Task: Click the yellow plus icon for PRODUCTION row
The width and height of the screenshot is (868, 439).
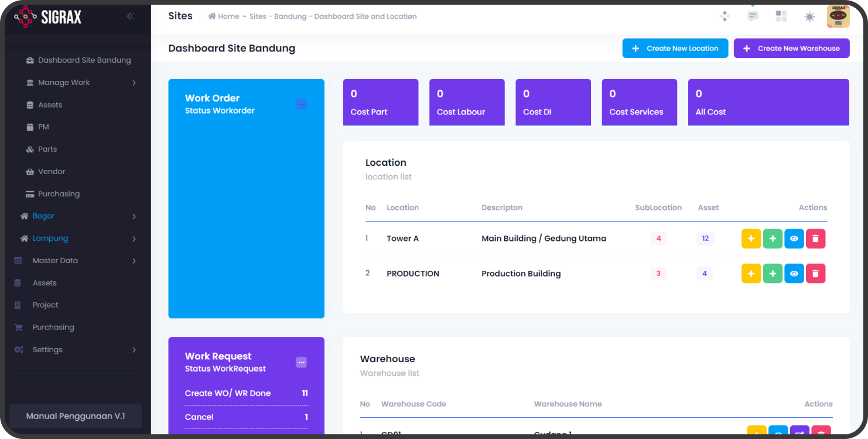Action: 751,274
